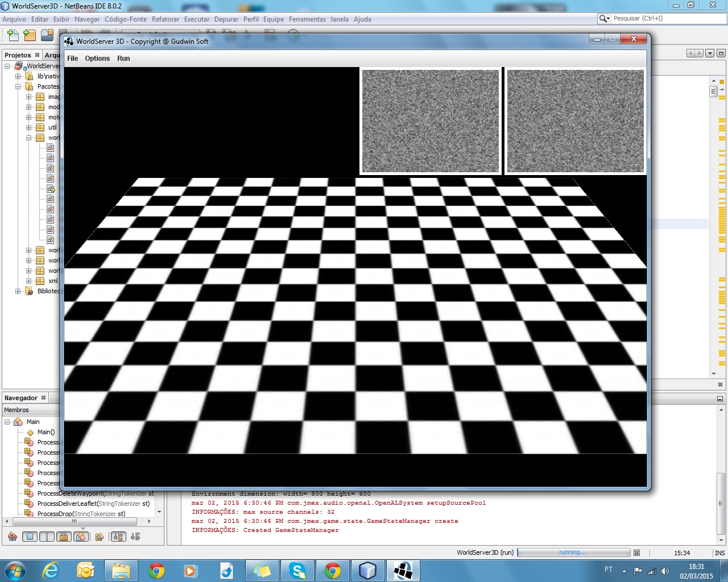The image size is (728, 582).
Task: Expand the util package node
Action: [29, 127]
